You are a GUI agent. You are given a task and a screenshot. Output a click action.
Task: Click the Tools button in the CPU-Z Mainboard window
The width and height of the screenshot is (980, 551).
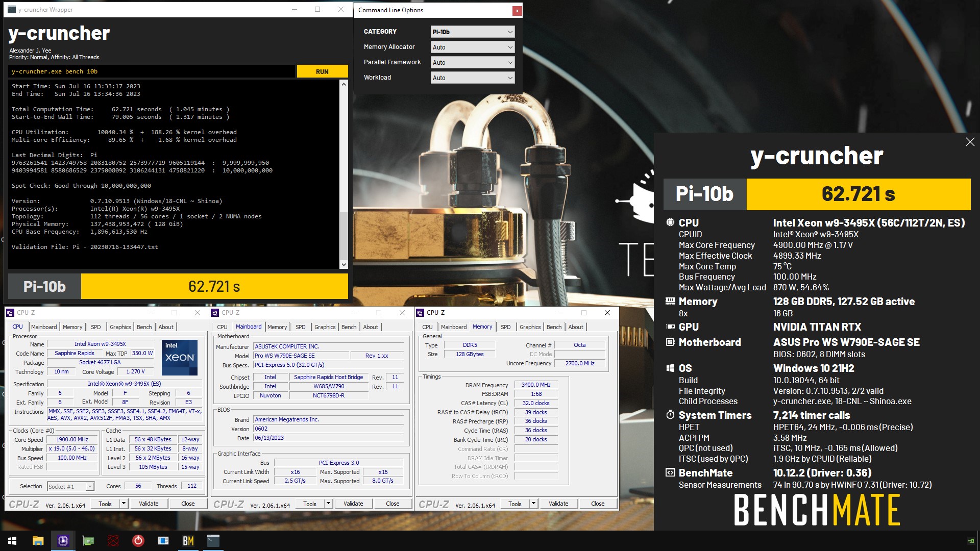(310, 504)
